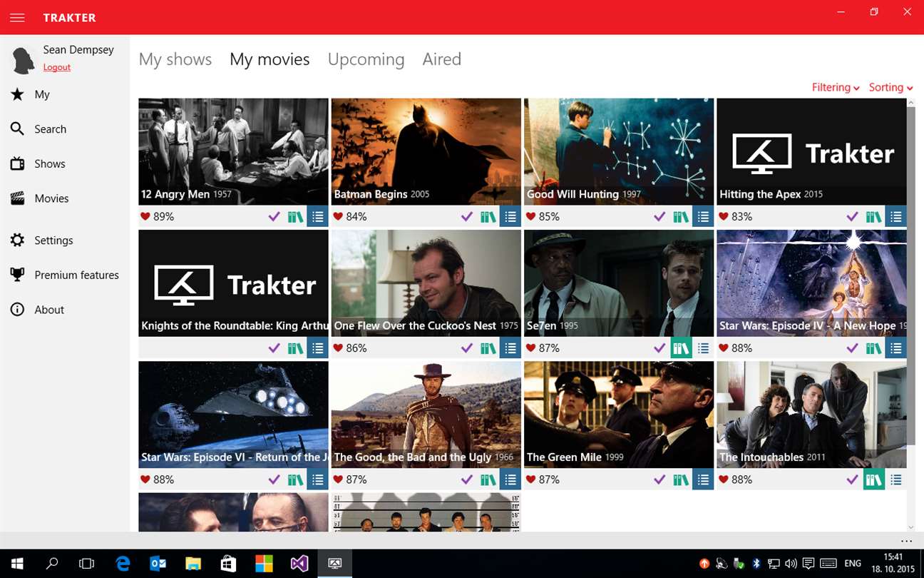Image resolution: width=924 pixels, height=578 pixels.
Task: Click the watchlist icon for 12 Angry Men
Action: 318,217
